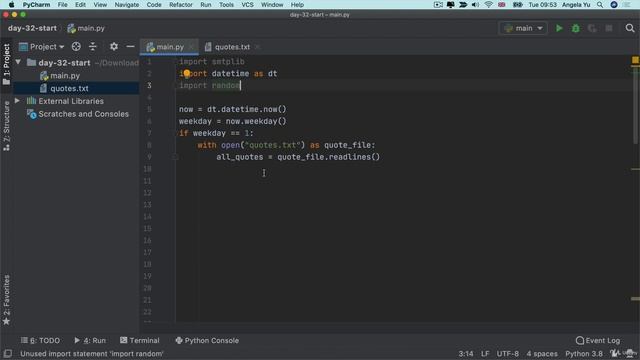Switch Python 3.8 interpreter in status bar
Image resolution: width=640 pixels, height=360 pixels.
[584, 353]
